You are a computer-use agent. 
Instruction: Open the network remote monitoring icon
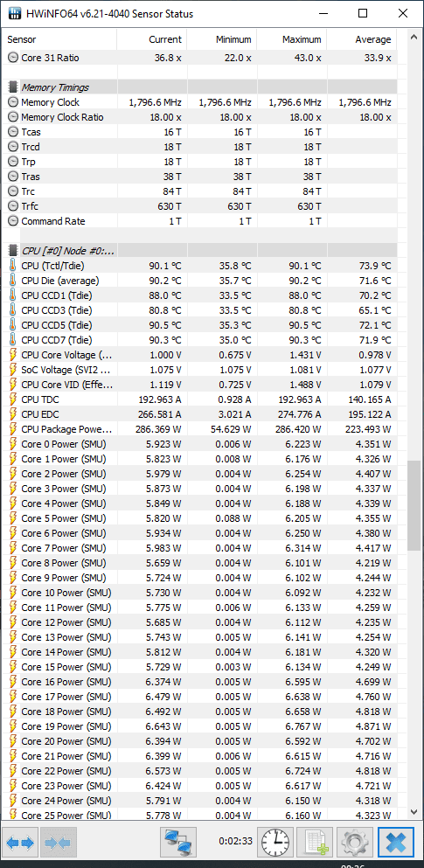(180, 843)
